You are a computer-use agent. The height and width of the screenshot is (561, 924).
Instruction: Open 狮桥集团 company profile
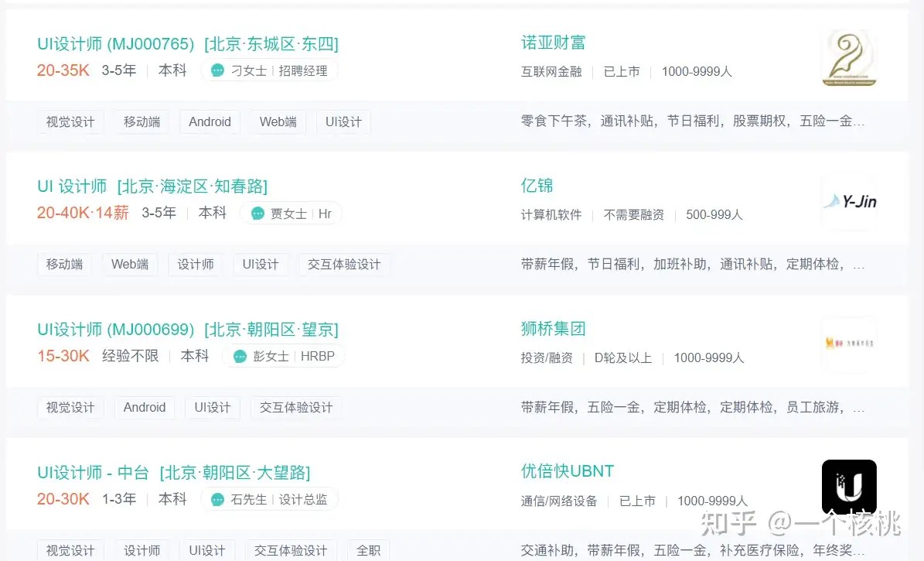[x=553, y=329]
